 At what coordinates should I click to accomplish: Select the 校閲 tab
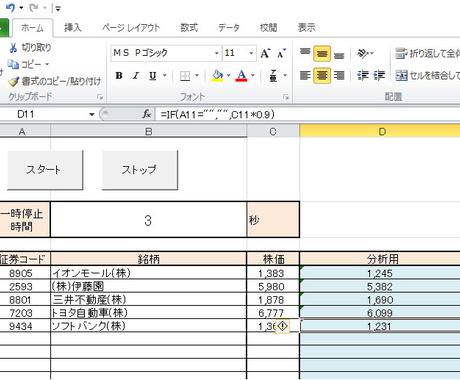(268, 27)
